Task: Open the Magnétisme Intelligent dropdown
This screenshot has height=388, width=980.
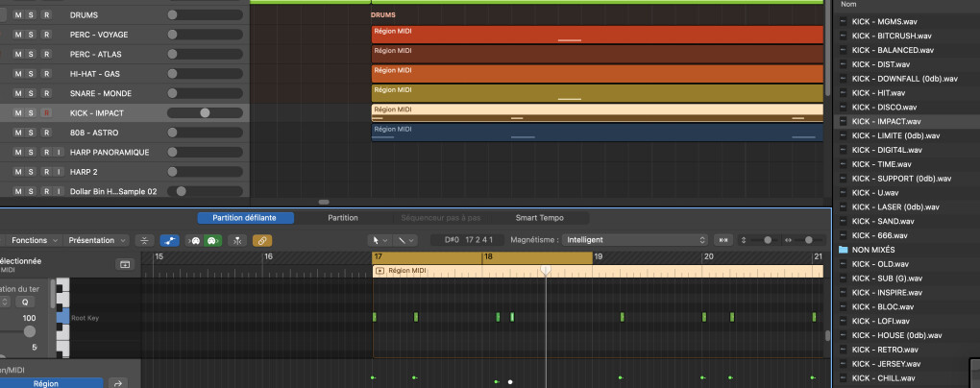Action: (x=635, y=240)
